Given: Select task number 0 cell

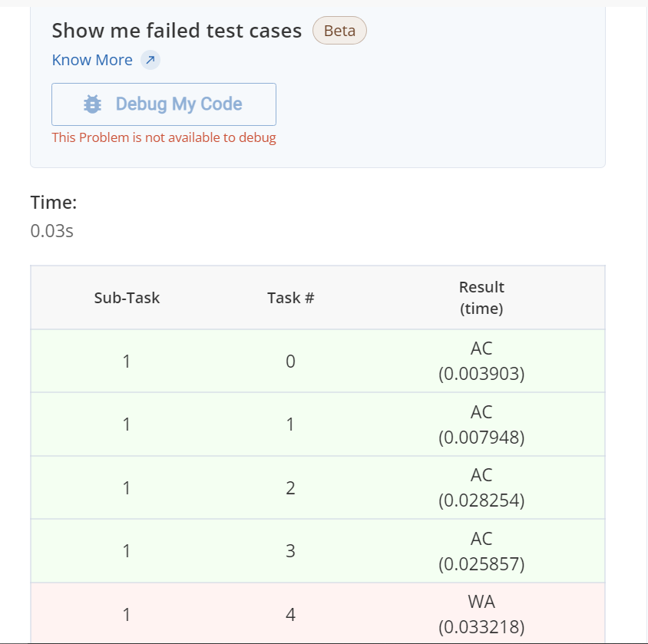Looking at the screenshot, I should (290, 362).
